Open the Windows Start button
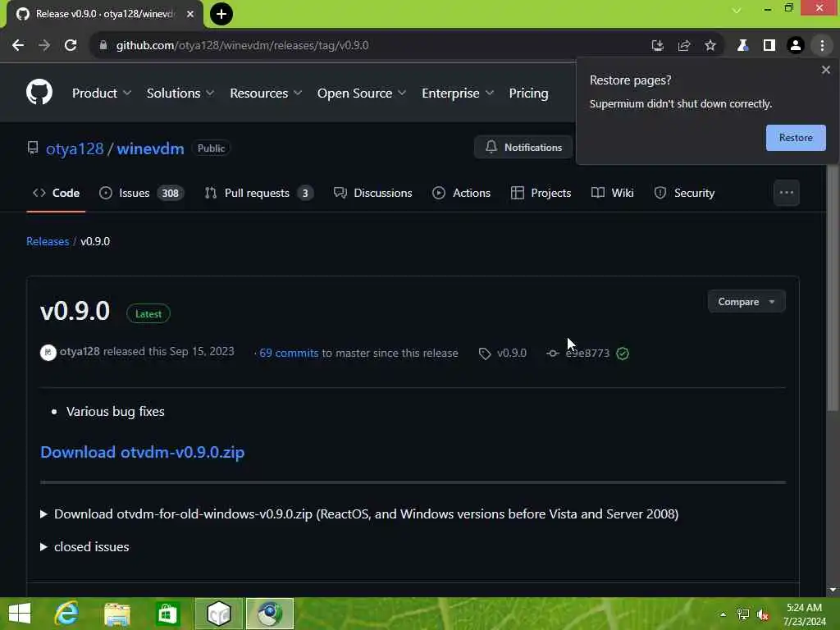The image size is (840, 630). point(20,614)
